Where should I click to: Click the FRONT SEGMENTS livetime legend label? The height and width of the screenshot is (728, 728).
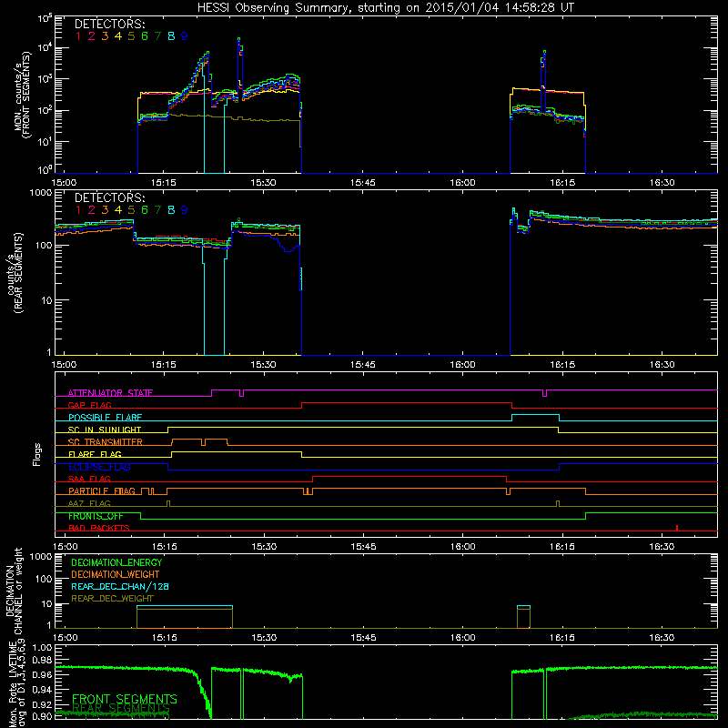coord(125,699)
